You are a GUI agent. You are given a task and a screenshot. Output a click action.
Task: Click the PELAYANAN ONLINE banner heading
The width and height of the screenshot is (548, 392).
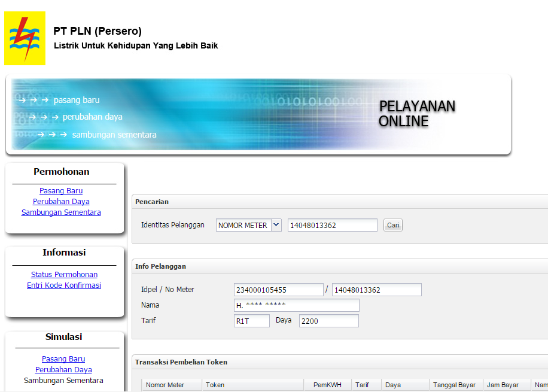[417, 114]
